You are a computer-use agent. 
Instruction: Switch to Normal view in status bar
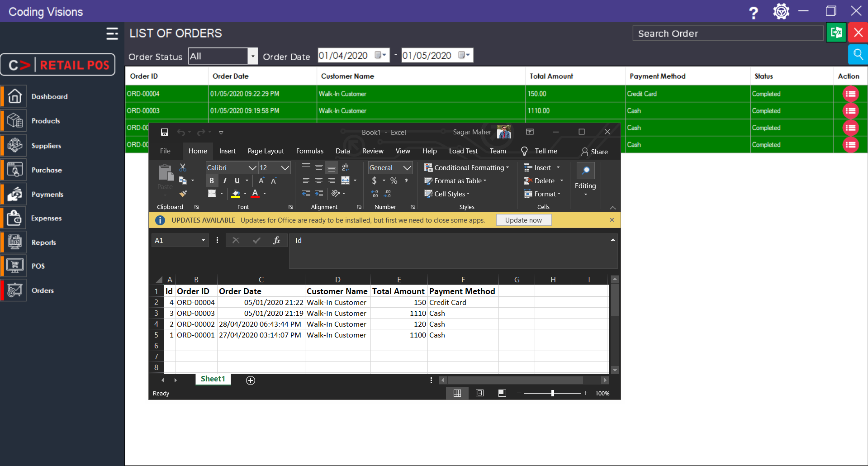[x=457, y=393]
